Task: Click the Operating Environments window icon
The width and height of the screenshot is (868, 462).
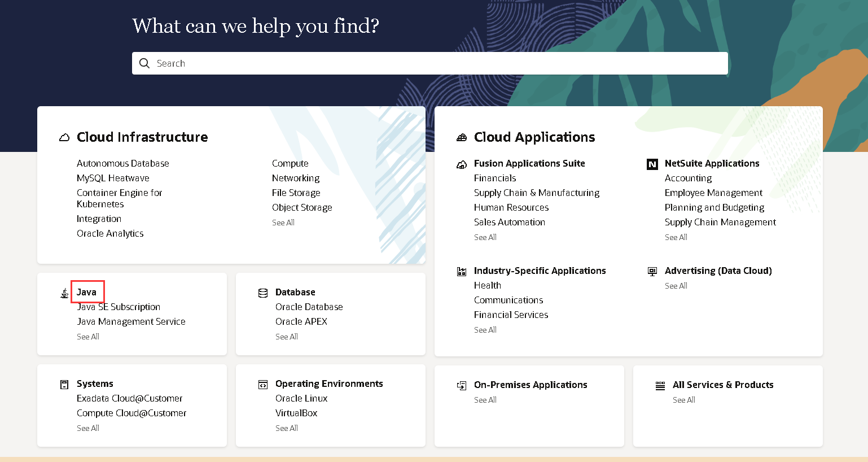Action: point(263,385)
